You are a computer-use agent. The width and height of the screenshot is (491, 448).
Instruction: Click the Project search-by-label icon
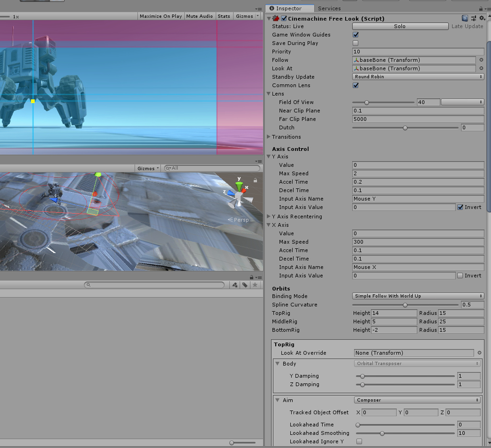(245, 285)
